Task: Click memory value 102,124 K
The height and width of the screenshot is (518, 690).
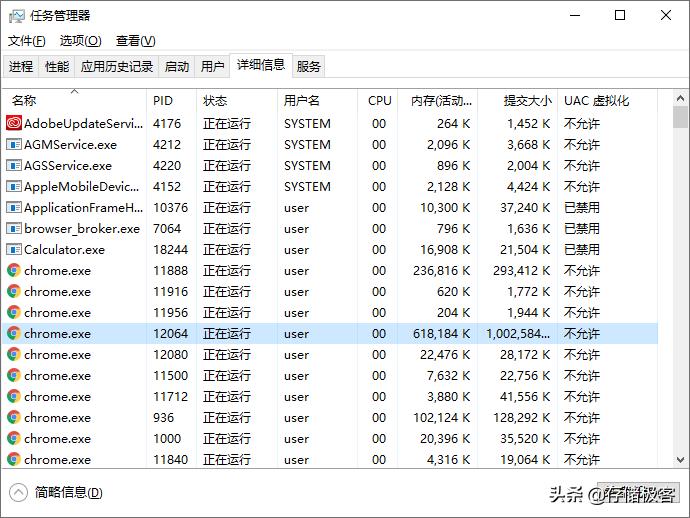Action: (x=441, y=417)
